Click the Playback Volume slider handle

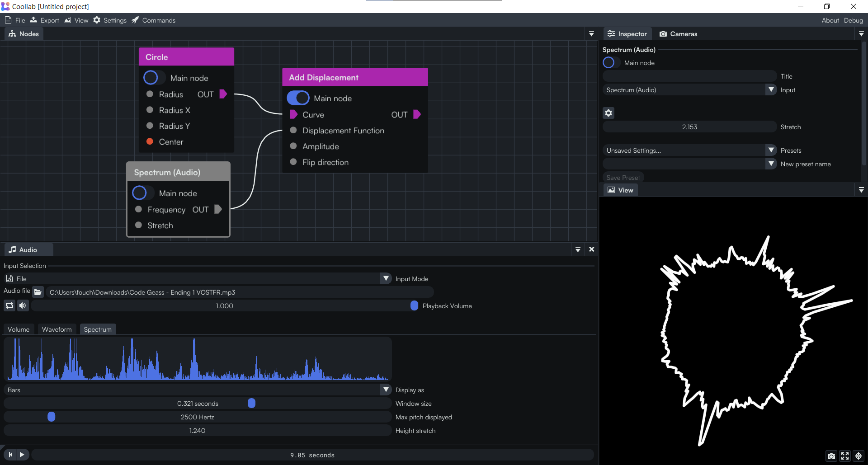[414, 306]
